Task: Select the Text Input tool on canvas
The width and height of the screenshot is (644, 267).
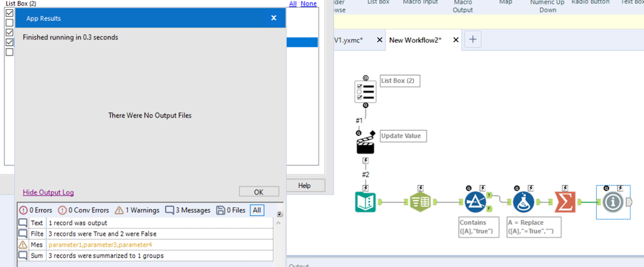Action: click(365, 202)
